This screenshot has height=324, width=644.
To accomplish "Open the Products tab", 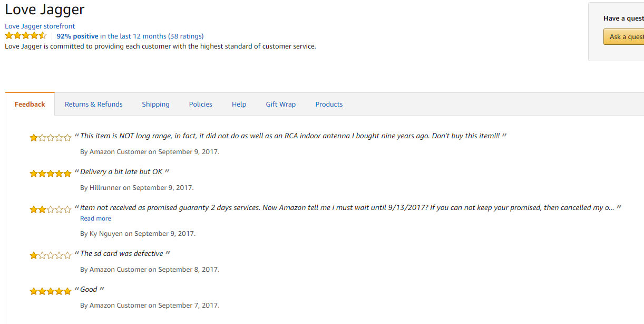I will coord(329,104).
